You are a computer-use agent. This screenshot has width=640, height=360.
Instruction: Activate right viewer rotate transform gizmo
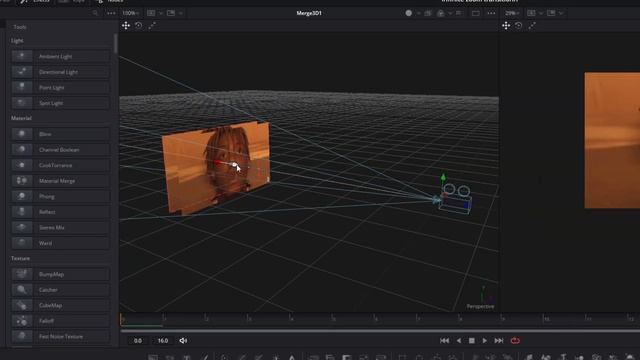pyautogui.click(x=519, y=26)
